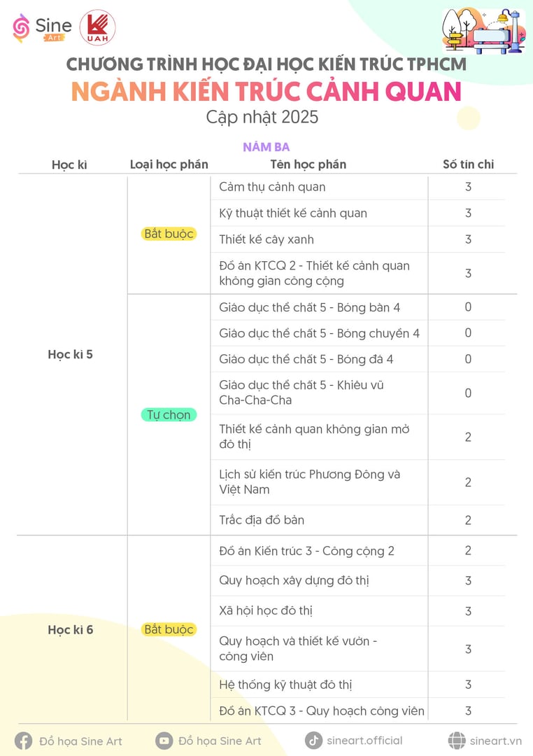Click the TikTok icon in footer
Image resolution: width=533 pixels, height=756 pixels.
click(314, 741)
